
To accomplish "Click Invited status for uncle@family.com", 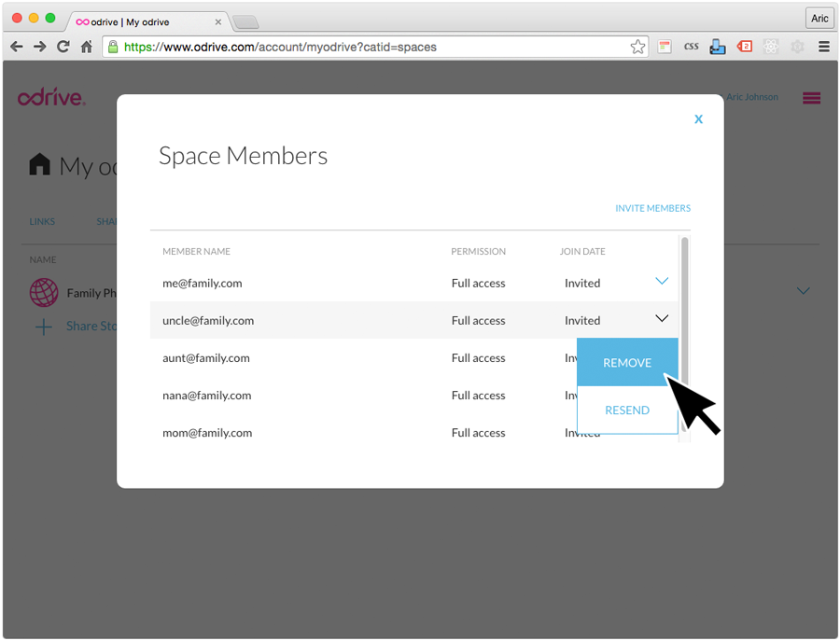I will coord(582,320).
